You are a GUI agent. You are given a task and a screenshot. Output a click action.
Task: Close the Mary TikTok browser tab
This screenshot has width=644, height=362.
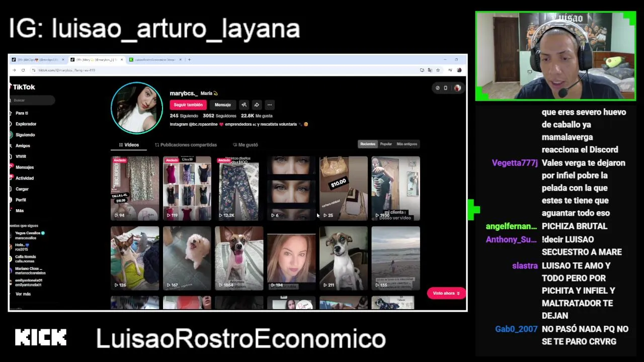[121, 60]
